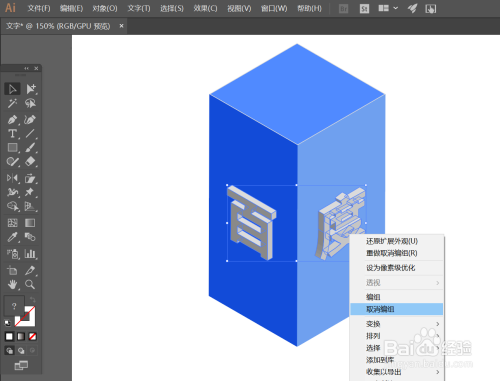The width and height of the screenshot is (500, 381).
Task: Reset to default fill and stroke
Action: pyautogui.click(x=8, y=323)
